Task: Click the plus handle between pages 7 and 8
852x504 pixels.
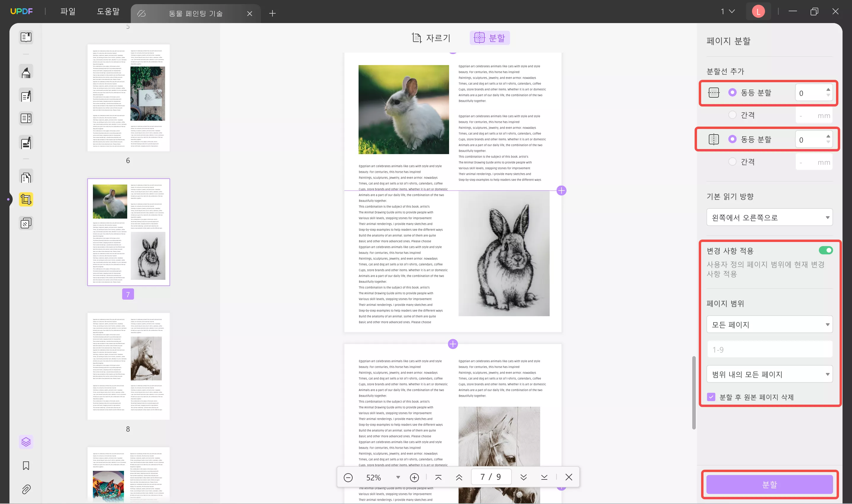Action: click(x=453, y=344)
